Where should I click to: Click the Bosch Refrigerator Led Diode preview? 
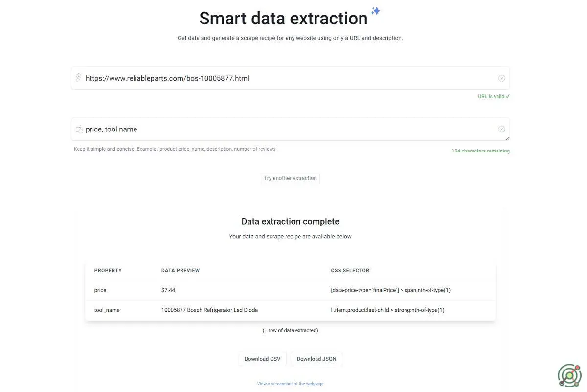click(x=209, y=310)
